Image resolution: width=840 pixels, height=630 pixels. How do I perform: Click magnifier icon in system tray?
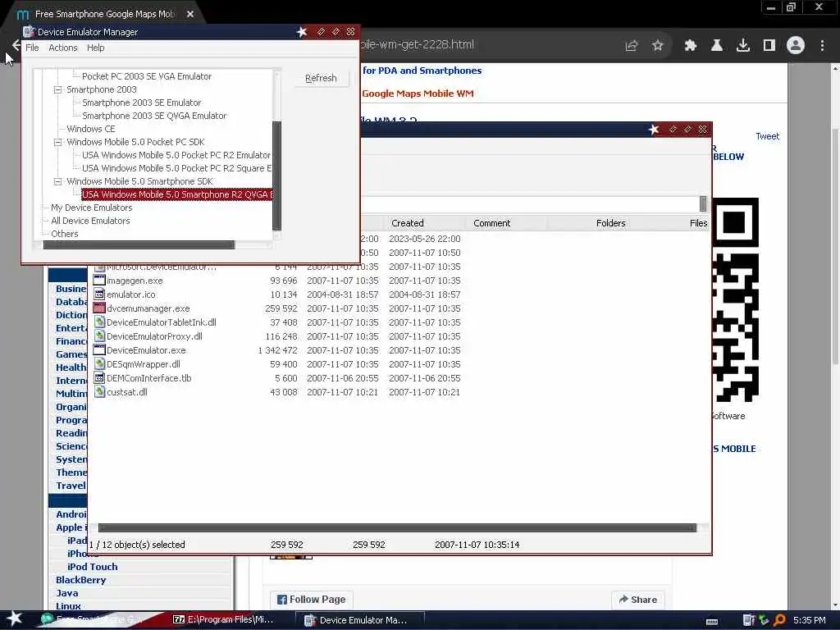[779, 620]
